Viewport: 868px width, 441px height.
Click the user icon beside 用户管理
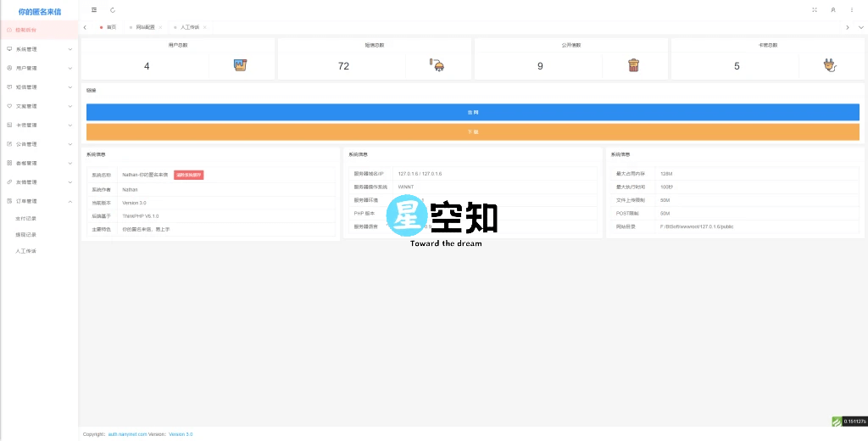(9, 68)
